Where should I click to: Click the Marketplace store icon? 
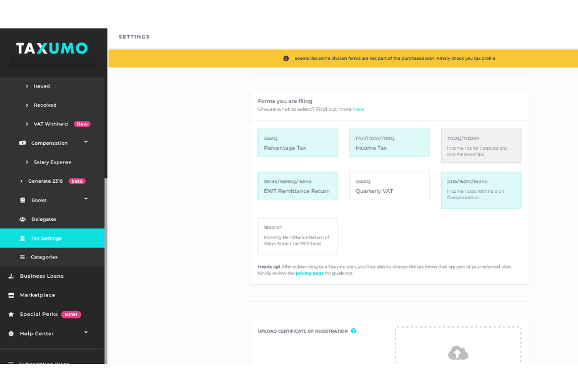[x=11, y=295]
